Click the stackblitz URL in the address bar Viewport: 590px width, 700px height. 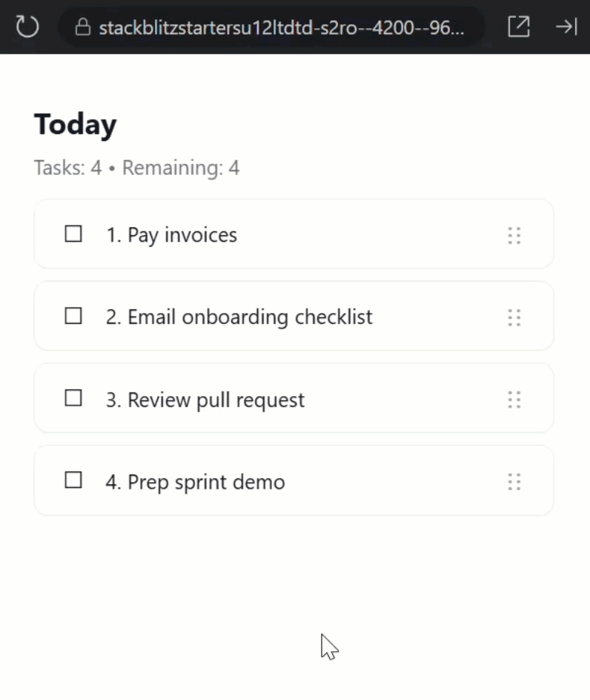282,27
